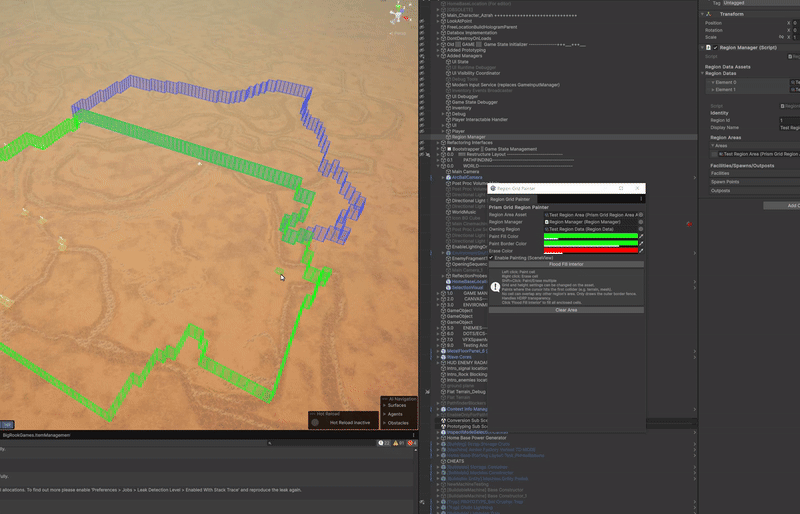Toggle console info messages filter

click(381, 443)
